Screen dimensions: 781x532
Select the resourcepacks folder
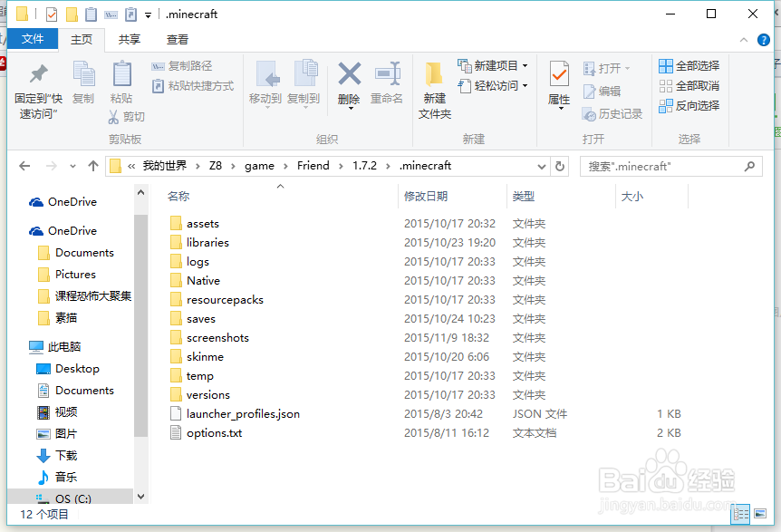point(225,300)
